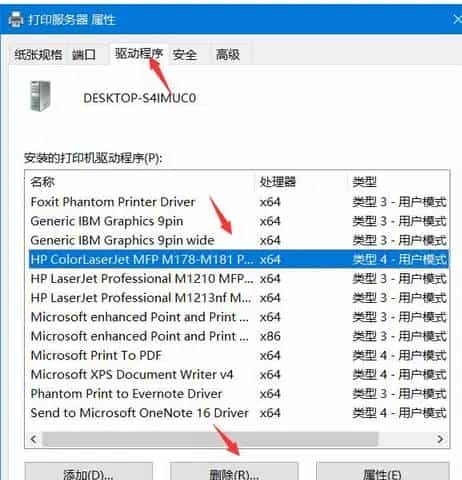Select Phantom Print to Evernote Driver
Viewport: 462px width, 480px height.
click(239, 394)
